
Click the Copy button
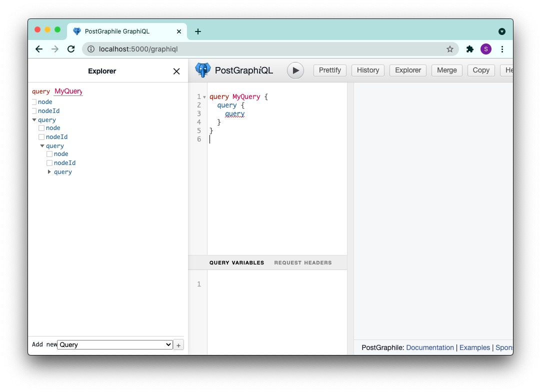pyautogui.click(x=481, y=70)
